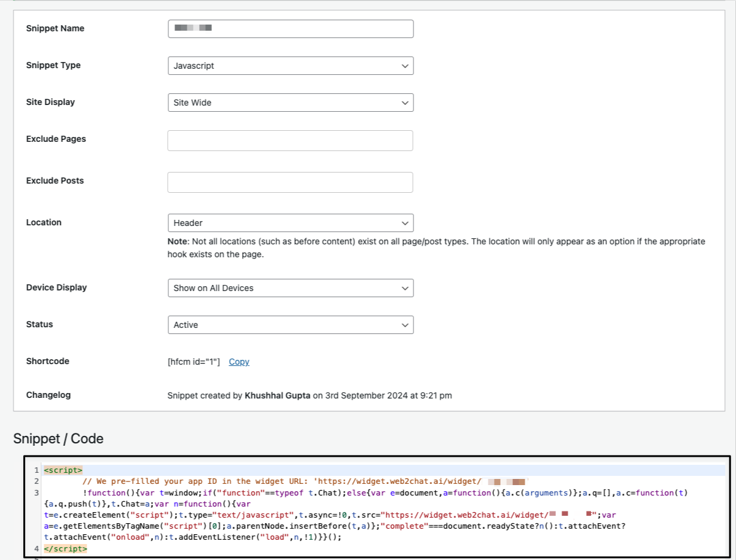This screenshot has width=736, height=560.
Task: Select the Device Display label
Action: tap(57, 287)
